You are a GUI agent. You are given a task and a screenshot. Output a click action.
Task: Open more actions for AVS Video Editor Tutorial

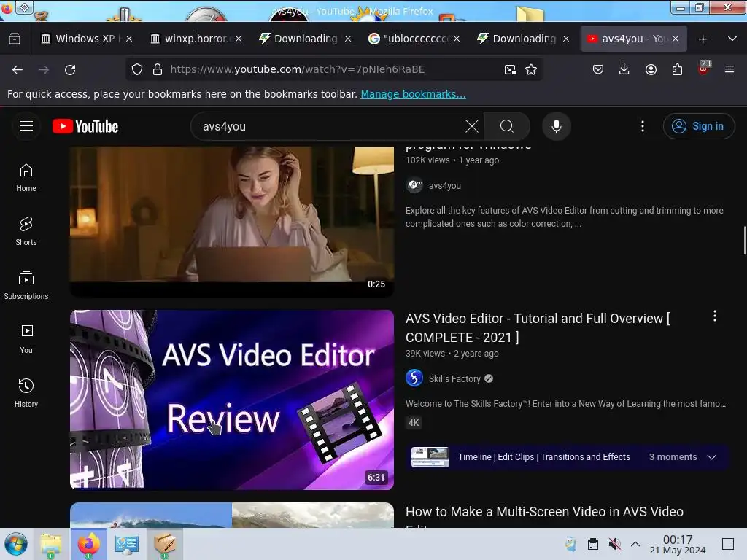715,316
